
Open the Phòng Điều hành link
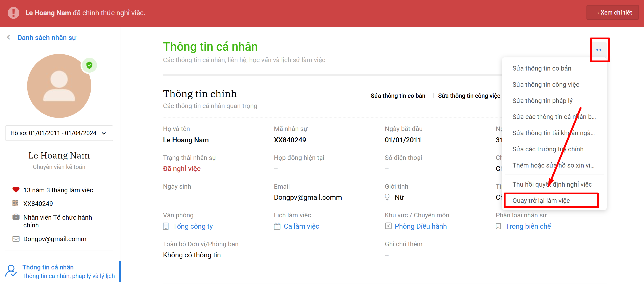[x=421, y=226]
